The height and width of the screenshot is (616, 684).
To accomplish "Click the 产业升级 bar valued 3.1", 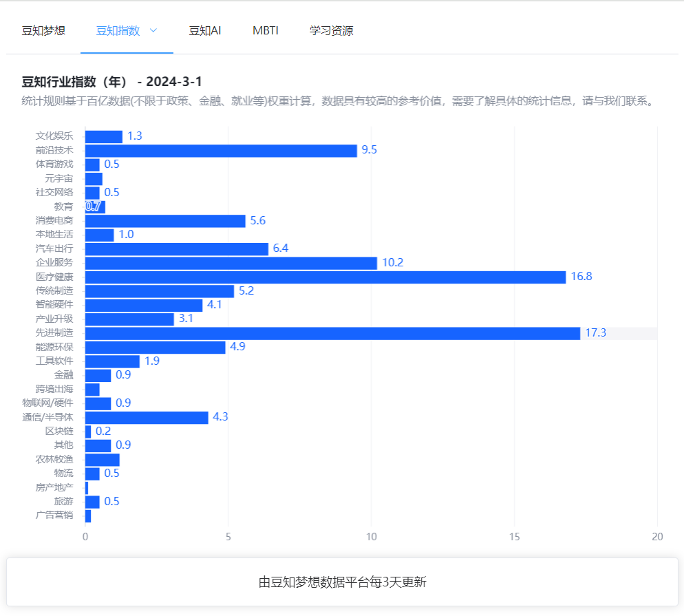I will tap(129, 319).
